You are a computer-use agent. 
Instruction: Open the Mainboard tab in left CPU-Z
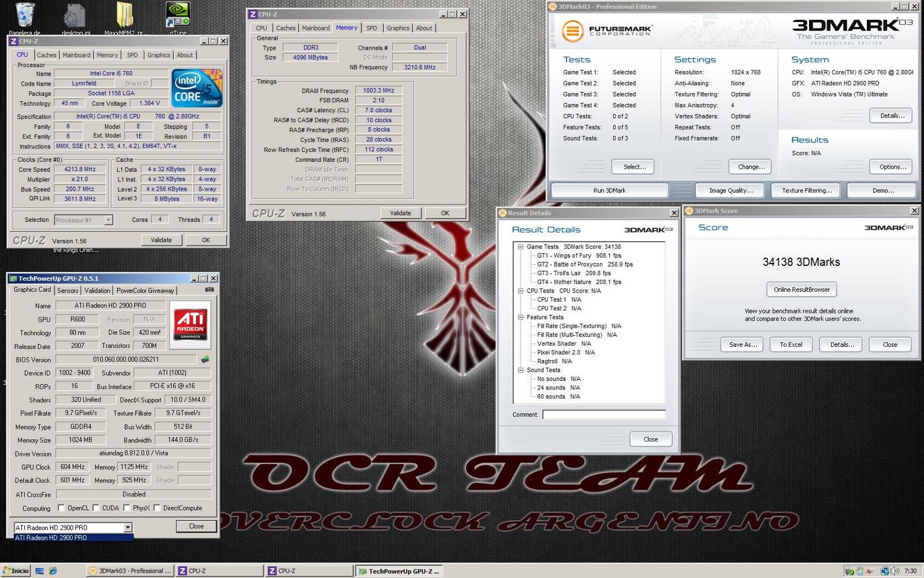pos(76,55)
